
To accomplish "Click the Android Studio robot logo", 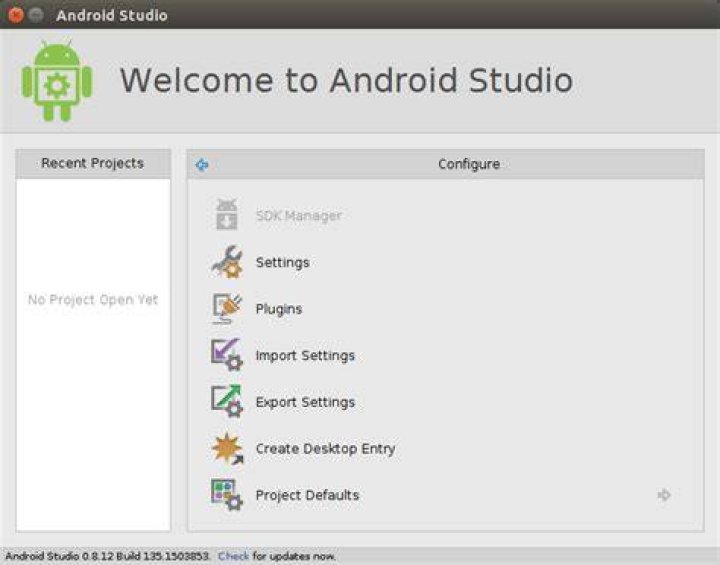I will (x=57, y=80).
